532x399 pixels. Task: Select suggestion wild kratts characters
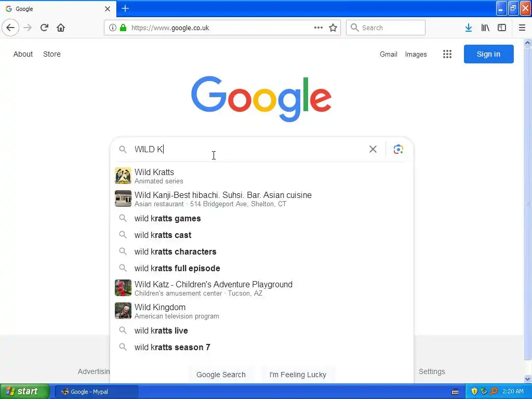click(262, 252)
